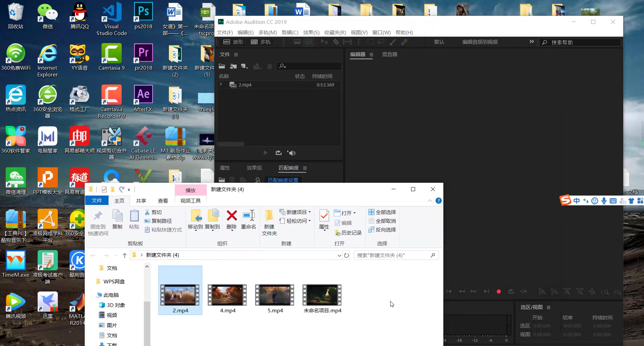Expand the 2.mp4 entry in Files panel
Viewport: 644px width, 346px height.
[x=221, y=84]
